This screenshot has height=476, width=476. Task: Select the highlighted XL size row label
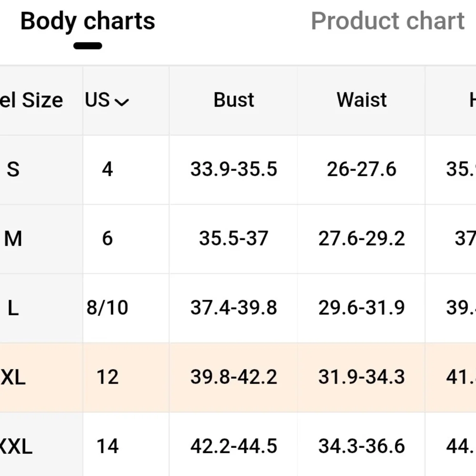[13, 377]
